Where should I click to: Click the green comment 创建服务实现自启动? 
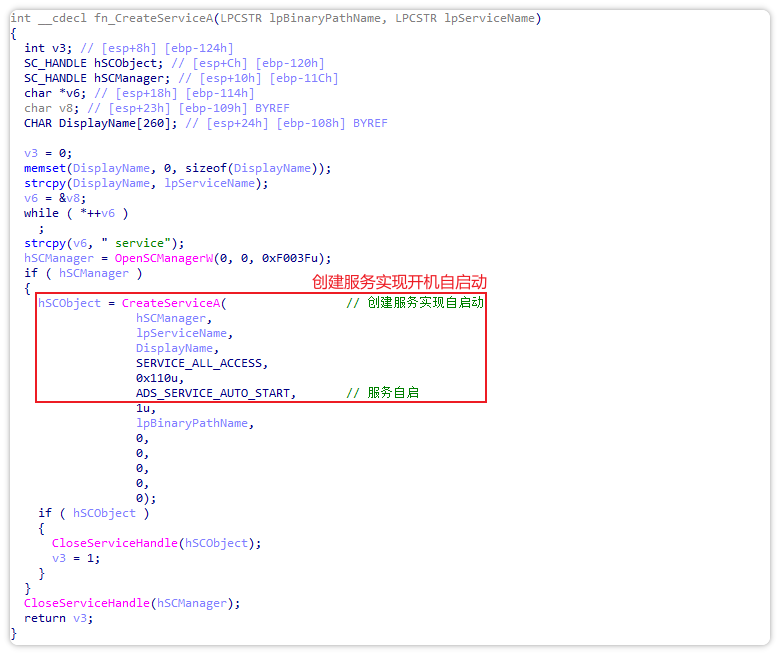point(415,303)
